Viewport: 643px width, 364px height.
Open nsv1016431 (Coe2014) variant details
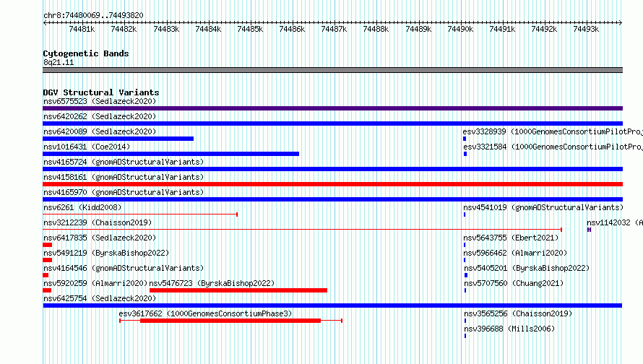pyautogui.click(x=87, y=147)
